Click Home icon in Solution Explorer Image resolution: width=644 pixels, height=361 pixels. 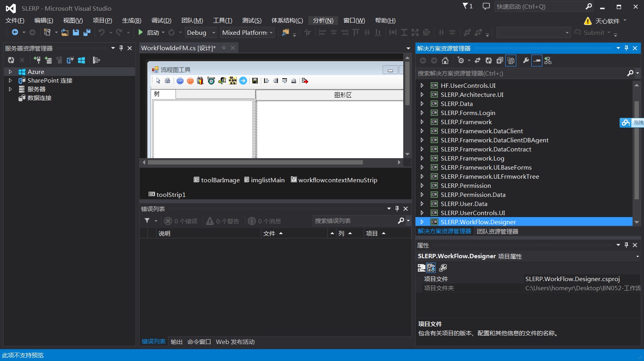(445, 60)
